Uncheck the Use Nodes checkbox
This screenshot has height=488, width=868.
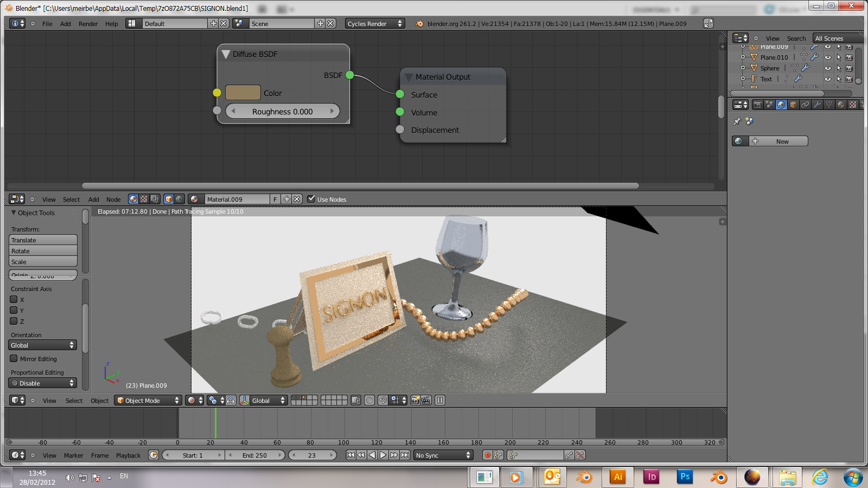311,199
